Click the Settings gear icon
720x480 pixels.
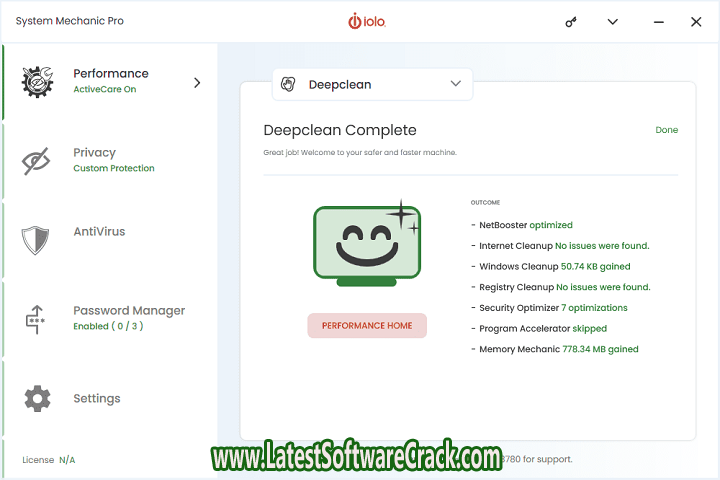(37, 398)
